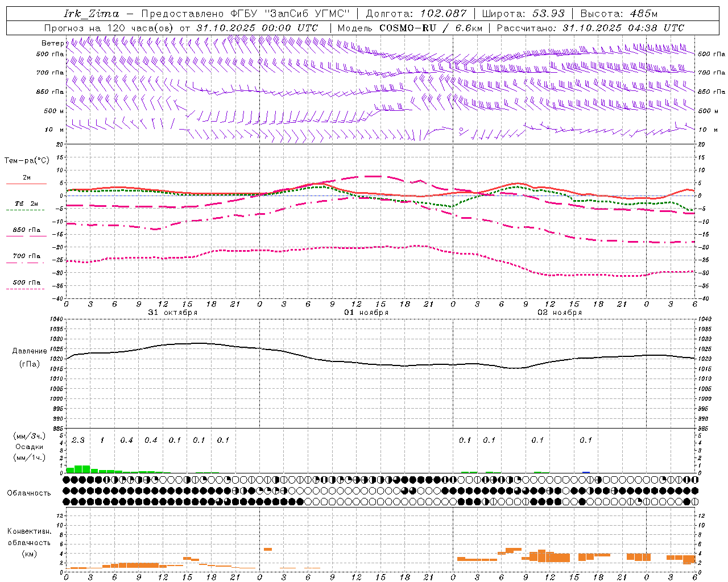This screenshot has width=728, height=582.
Task: Click the '31 октября' date label
Action: point(173,313)
